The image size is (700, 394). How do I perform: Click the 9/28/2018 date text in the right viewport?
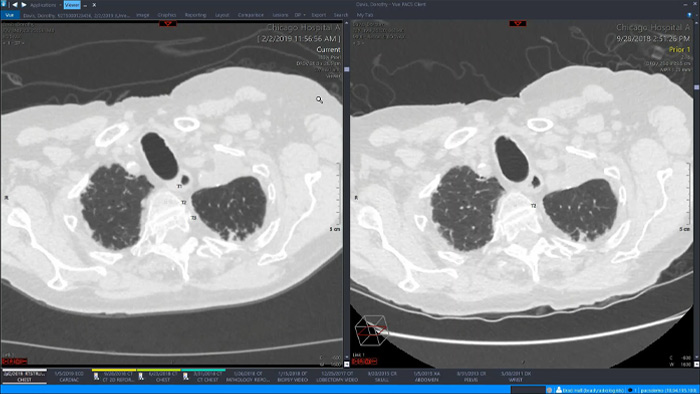point(653,39)
